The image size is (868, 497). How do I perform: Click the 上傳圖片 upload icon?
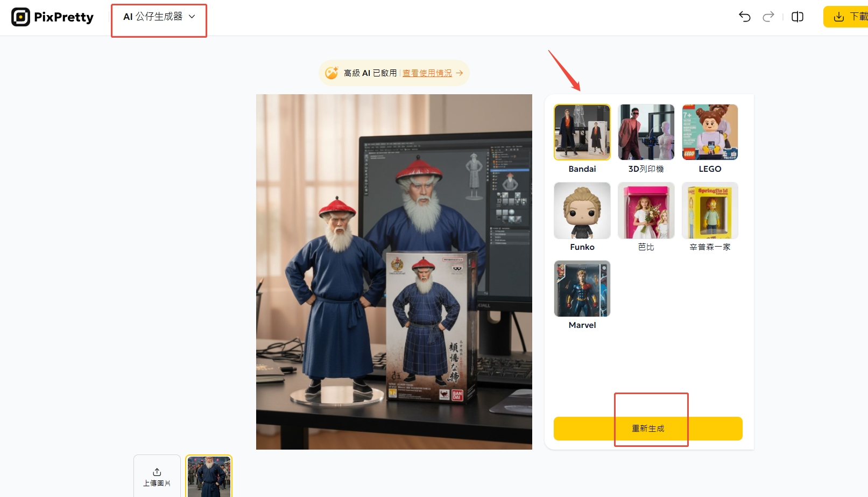tap(157, 472)
